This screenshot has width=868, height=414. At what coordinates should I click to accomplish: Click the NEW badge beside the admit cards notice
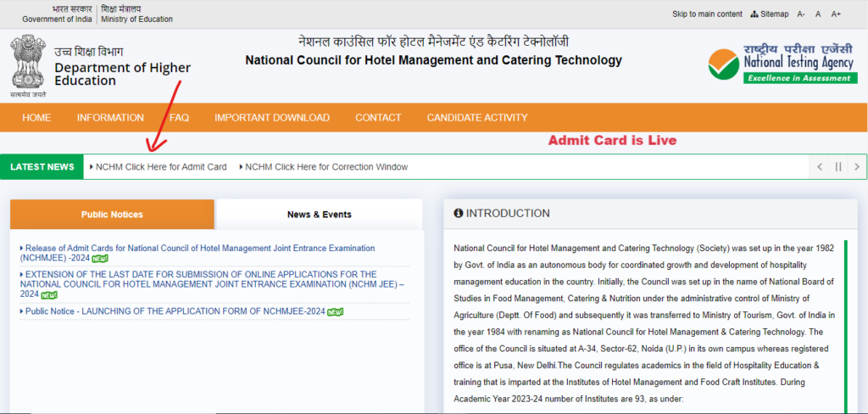[x=100, y=259]
